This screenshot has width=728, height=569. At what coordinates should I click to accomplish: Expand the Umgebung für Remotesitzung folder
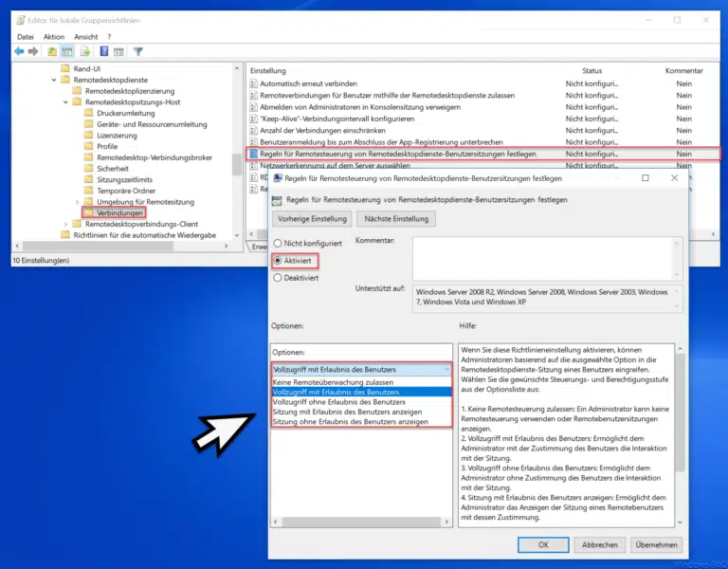click(x=78, y=202)
